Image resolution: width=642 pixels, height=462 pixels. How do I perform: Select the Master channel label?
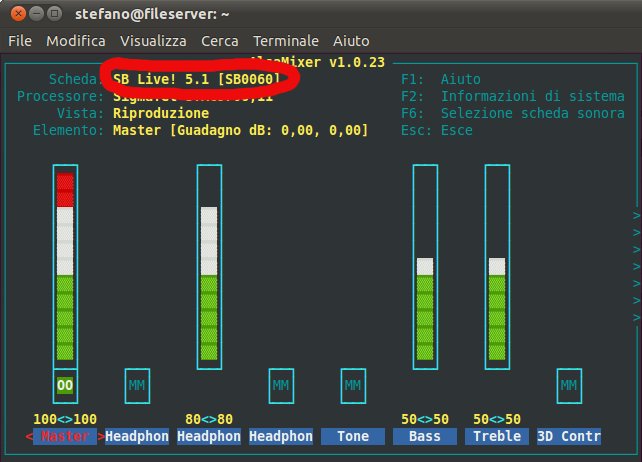[65, 437]
